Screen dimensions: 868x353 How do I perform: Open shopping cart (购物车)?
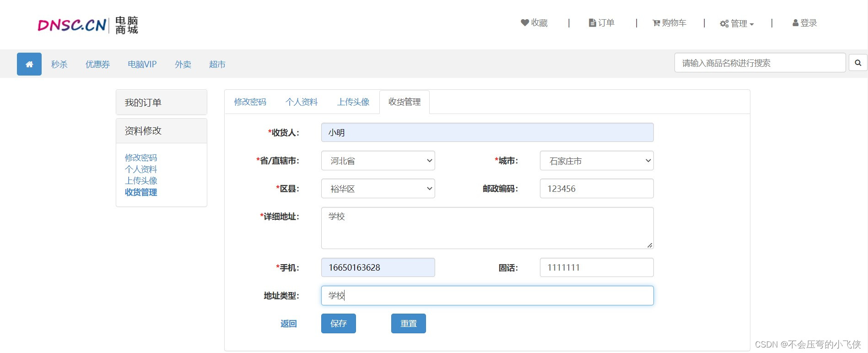pos(669,23)
